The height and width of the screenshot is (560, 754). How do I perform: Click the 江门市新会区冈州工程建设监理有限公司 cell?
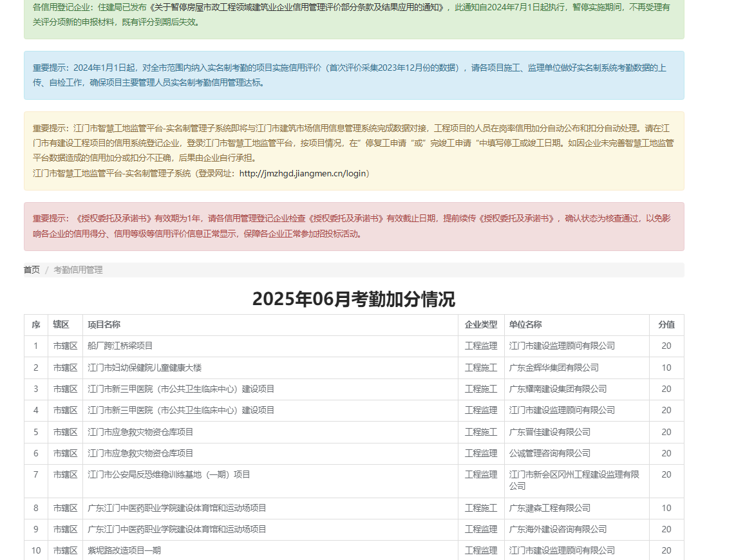tap(574, 480)
